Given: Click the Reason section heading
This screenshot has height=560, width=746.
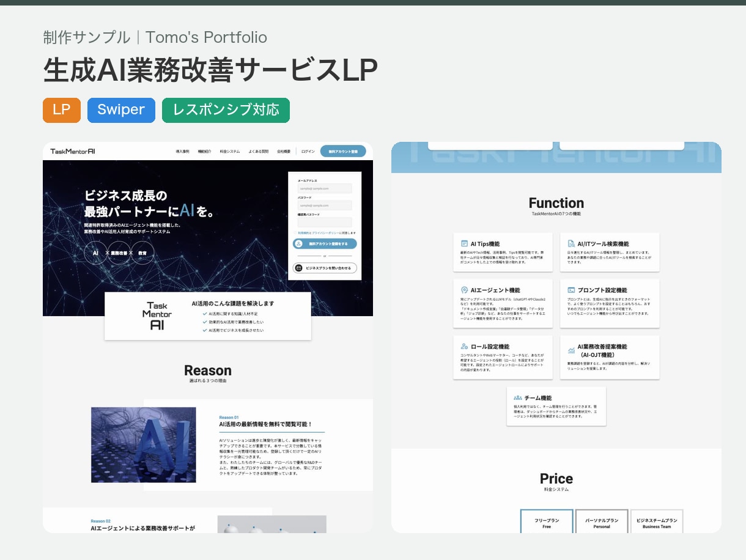Looking at the screenshot, I should 208,370.
